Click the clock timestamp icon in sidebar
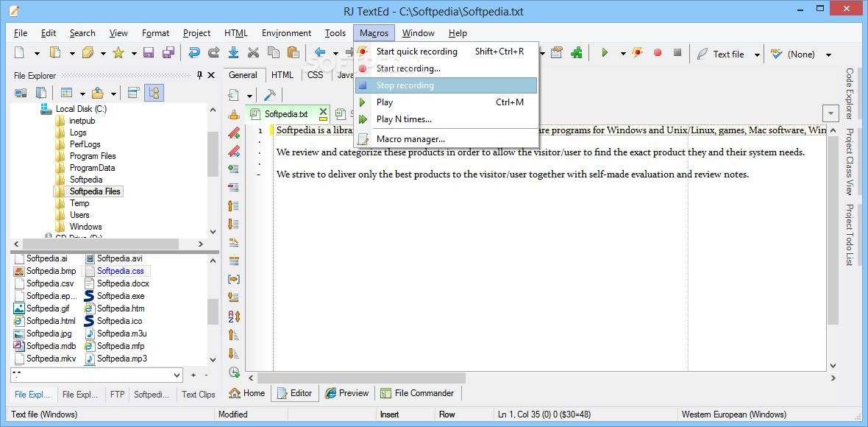 click(x=234, y=372)
